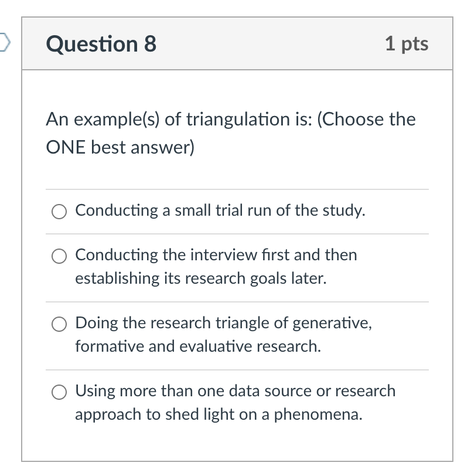Image resolution: width=471 pixels, height=476 pixels.
Task: Click the label "Conducting the interview first and then"
Action: point(216,255)
